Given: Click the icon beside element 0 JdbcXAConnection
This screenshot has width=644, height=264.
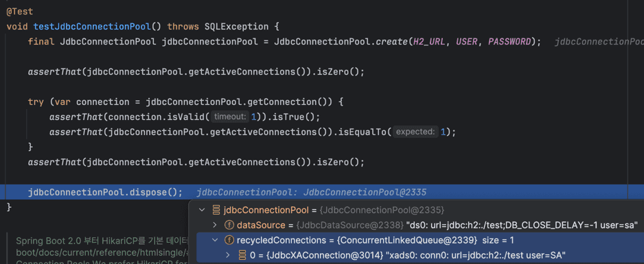Looking at the screenshot, I should [242, 255].
